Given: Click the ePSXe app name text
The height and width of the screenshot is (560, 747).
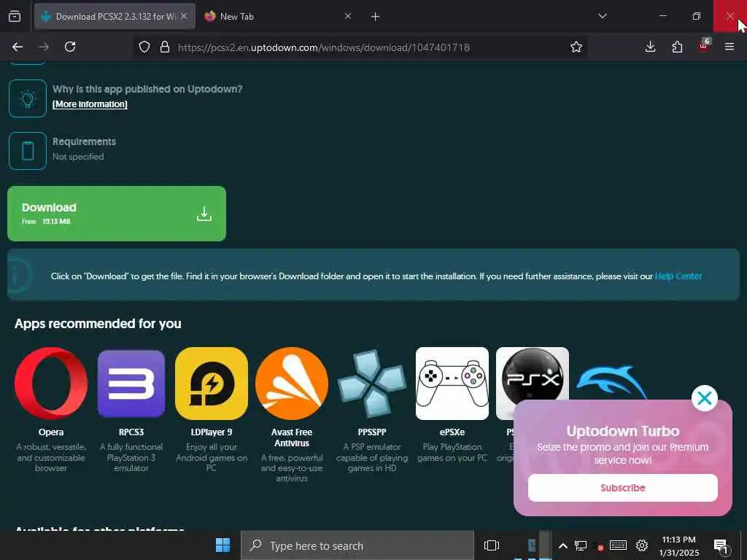Looking at the screenshot, I should (452, 432).
